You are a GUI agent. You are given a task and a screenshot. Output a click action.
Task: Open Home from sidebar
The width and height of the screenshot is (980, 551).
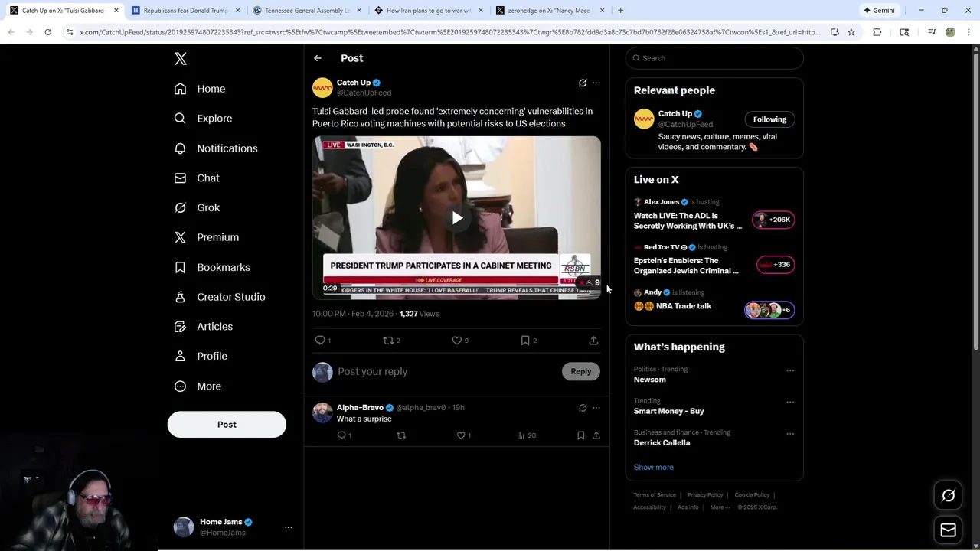point(200,89)
